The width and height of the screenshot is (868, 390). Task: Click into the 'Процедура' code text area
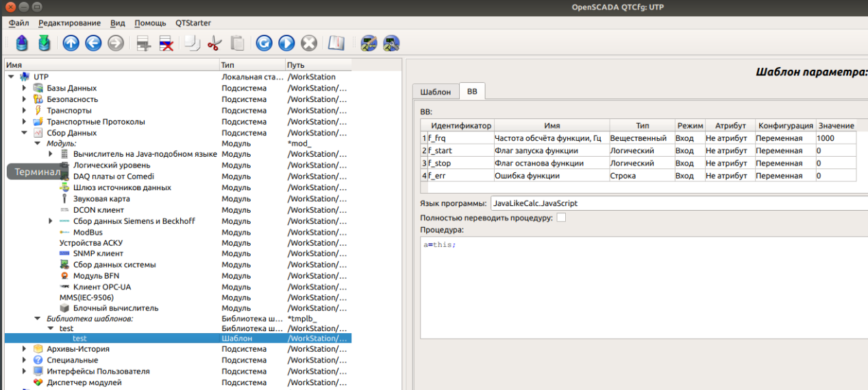pyautogui.click(x=644, y=287)
